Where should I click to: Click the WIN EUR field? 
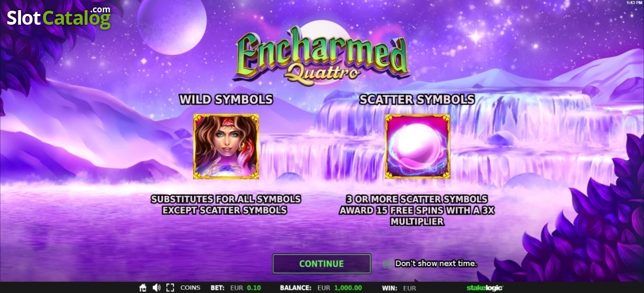pyautogui.click(x=399, y=288)
